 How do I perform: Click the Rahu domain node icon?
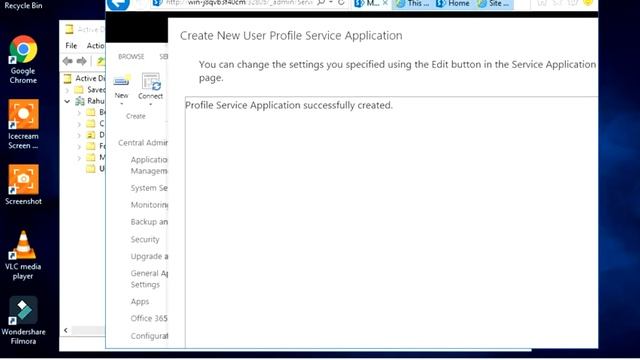pos(80,101)
